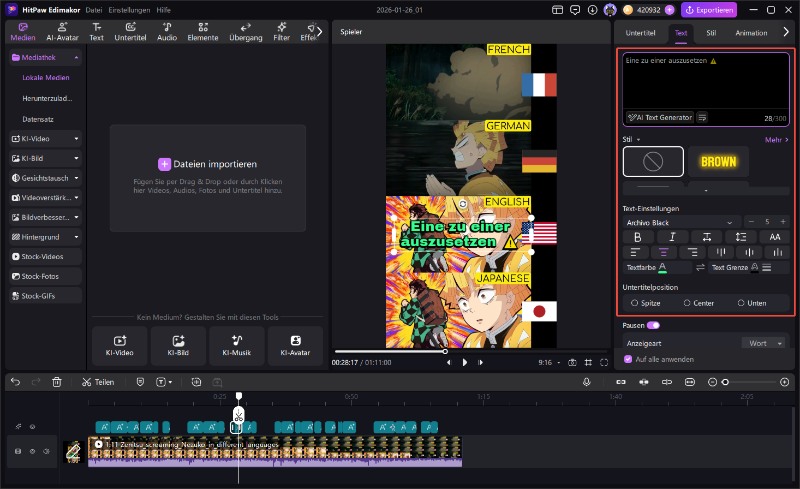The height and width of the screenshot is (489, 800).
Task: Select Unten subtitle position
Action: (x=751, y=302)
